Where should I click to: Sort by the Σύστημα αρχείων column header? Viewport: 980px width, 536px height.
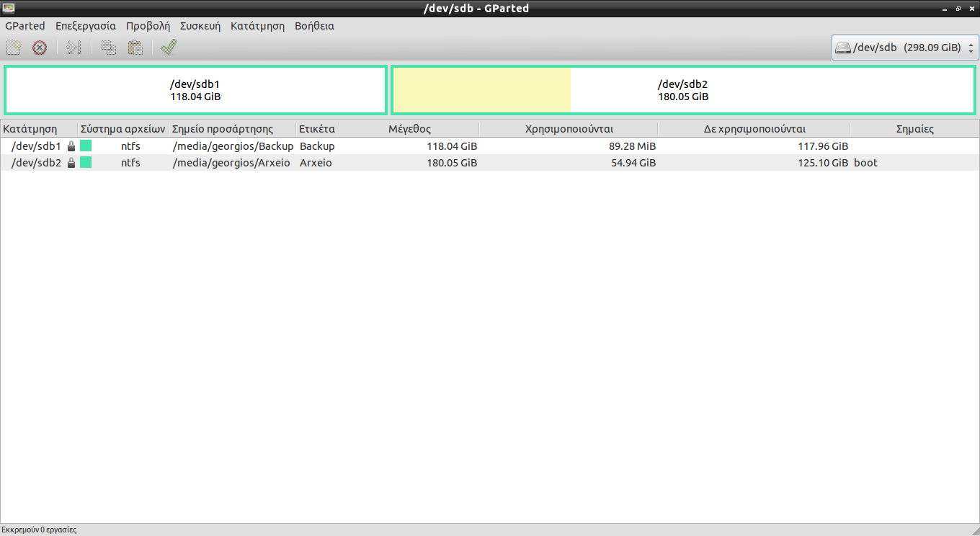tap(123, 129)
